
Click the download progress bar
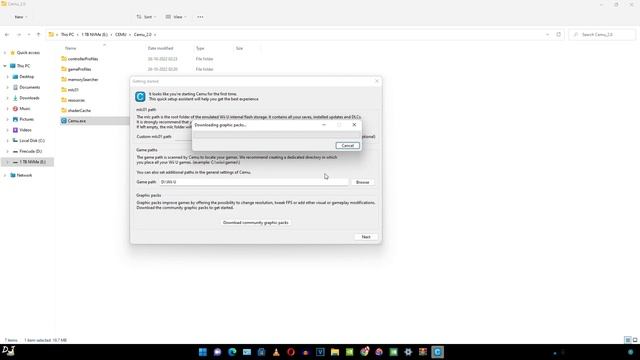(276, 135)
